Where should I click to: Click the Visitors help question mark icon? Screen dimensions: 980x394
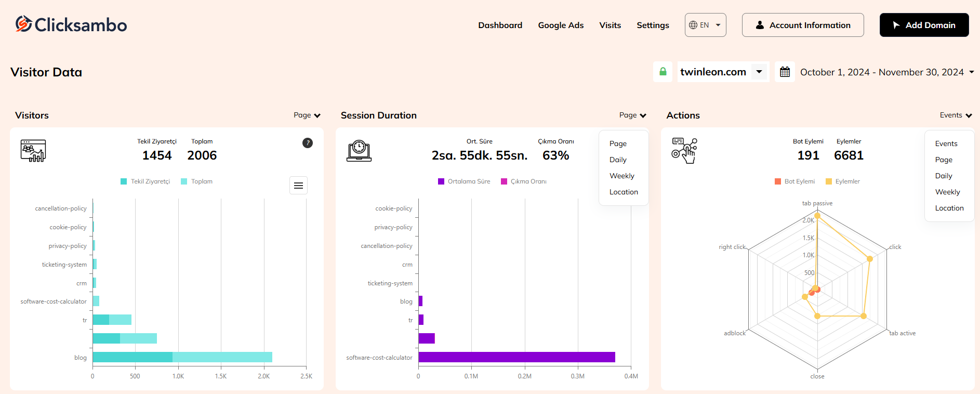pos(308,143)
